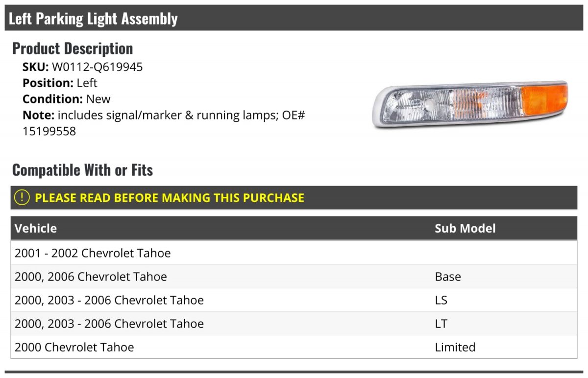Click the Left Parking Light Assembly title

pyautogui.click(x=93, y=19)
